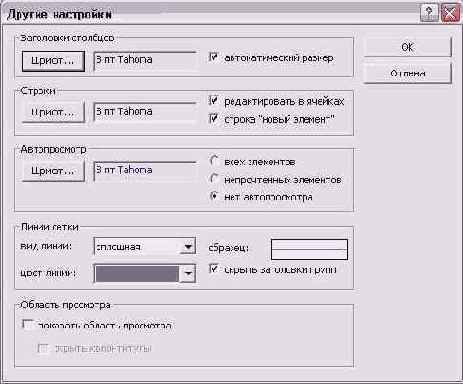The image size is (463, 384).
Task: Click the Отмена button
Action: tap(407, 73)
